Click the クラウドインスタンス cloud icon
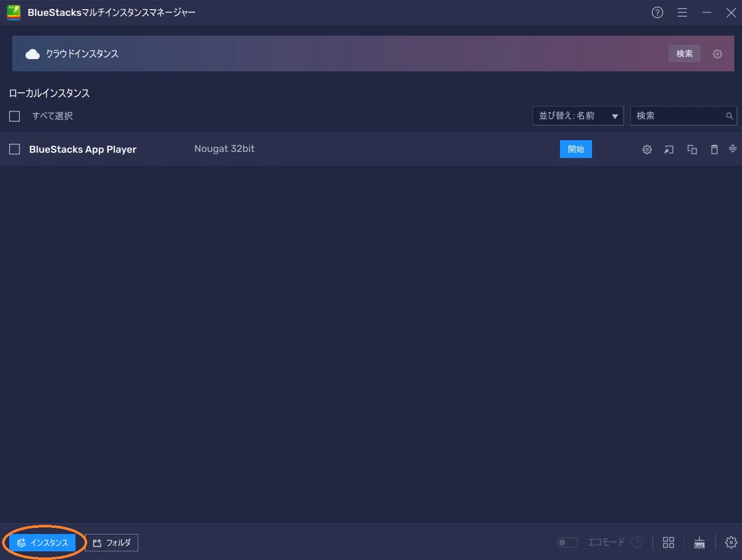Image resolution: width=742 pixels, height=560 pixels. (33, 54)
